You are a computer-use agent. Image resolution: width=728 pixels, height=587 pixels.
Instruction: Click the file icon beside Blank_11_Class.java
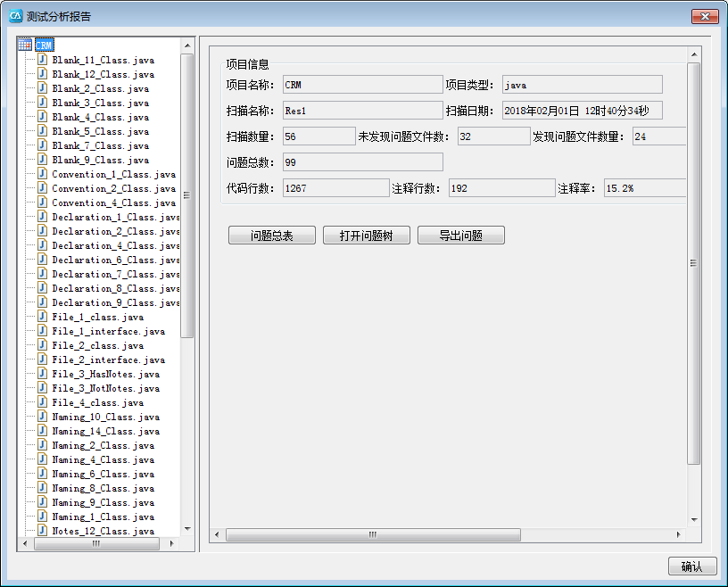(x=42, y=60)
